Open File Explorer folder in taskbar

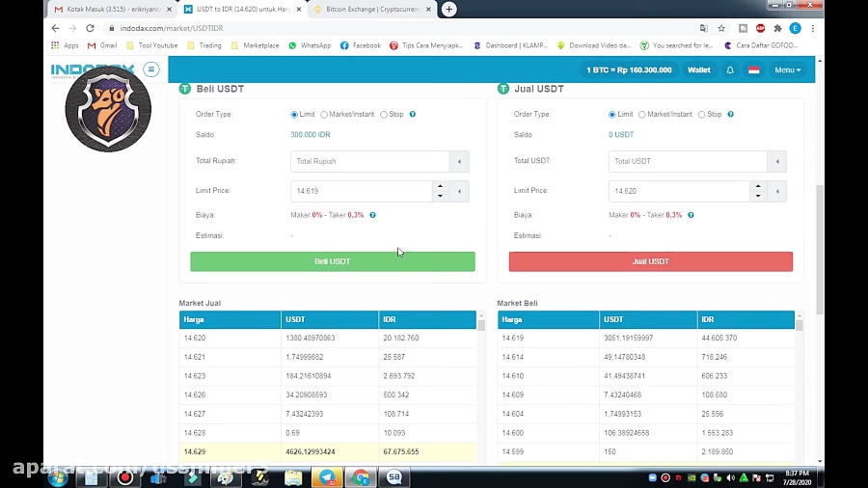[x=293, y=477]
